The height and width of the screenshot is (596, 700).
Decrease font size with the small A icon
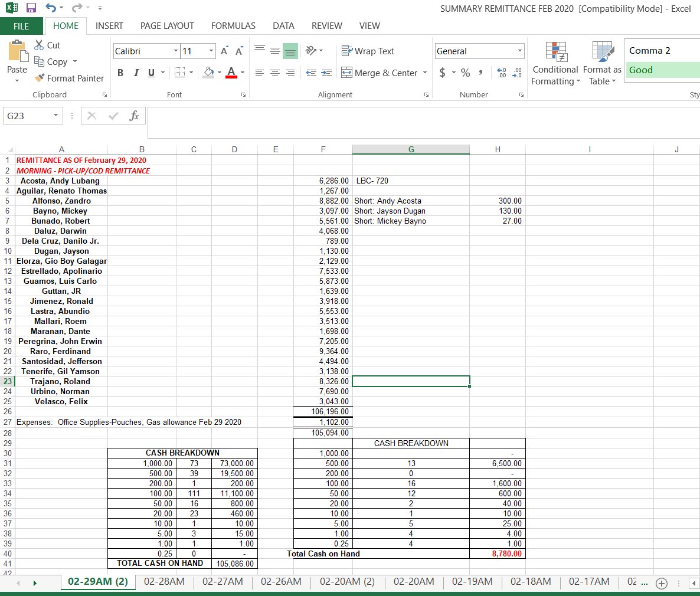tap(239, 51)
